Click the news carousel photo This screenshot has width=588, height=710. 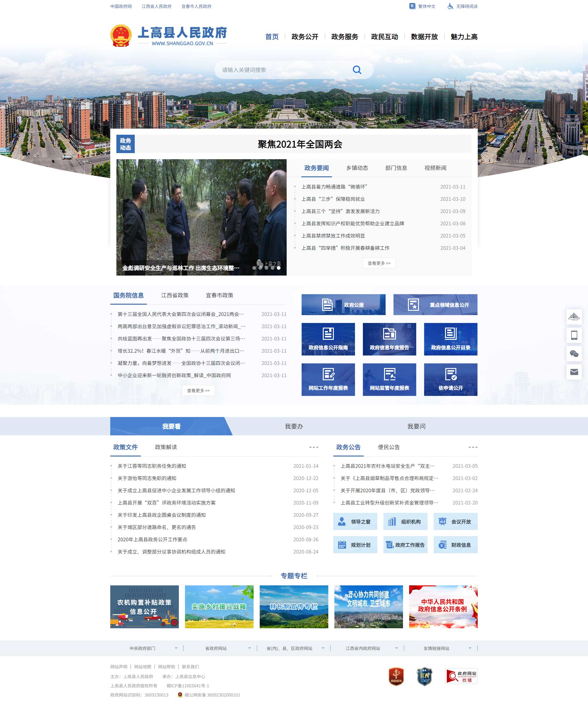tap(201, 217)
